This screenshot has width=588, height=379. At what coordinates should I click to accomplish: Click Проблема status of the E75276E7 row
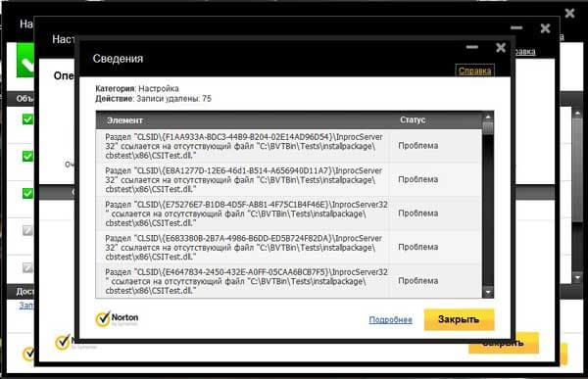[417, 213]
